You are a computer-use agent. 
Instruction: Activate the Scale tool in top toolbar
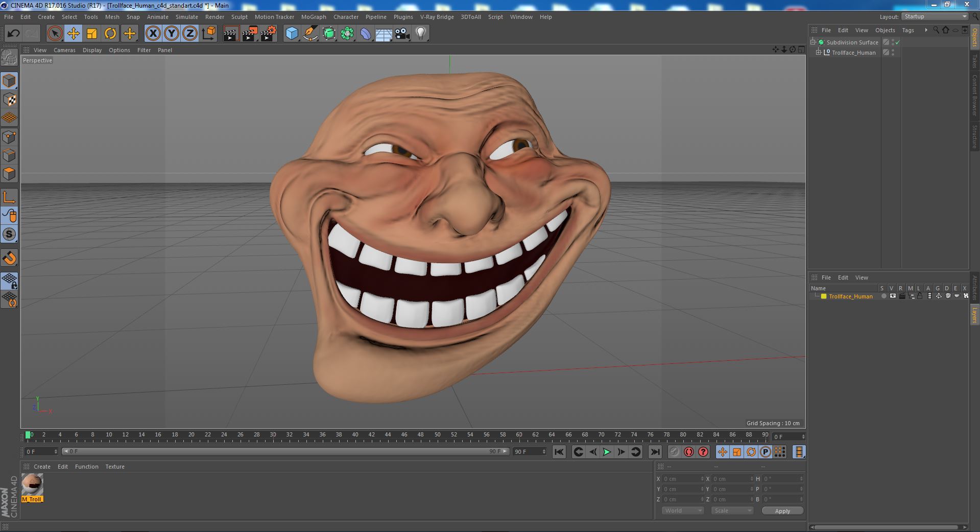coord(92,34)
